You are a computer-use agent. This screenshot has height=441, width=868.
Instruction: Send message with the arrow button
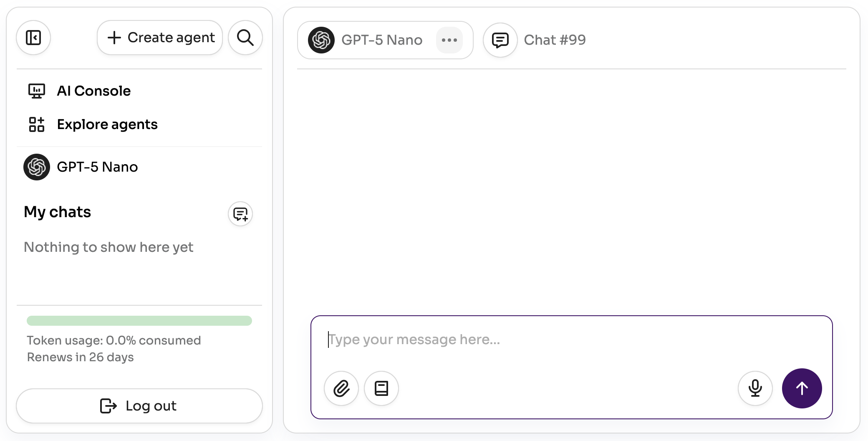(802, 388)
